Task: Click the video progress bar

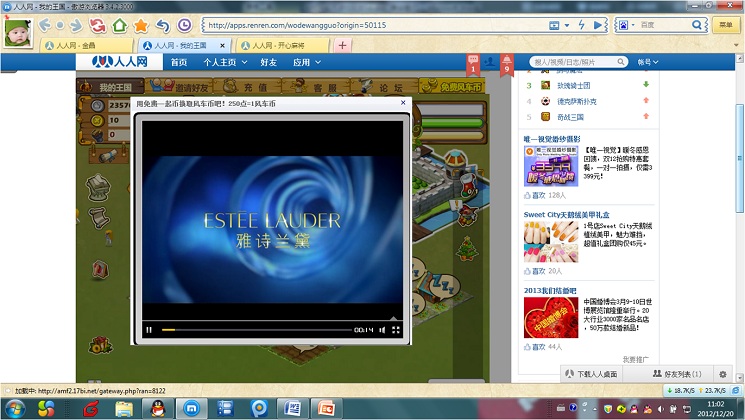Action: pyautogui.click(x=256, y=330)
